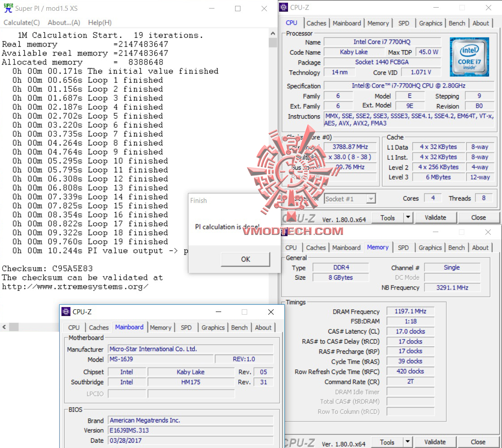The height and width of the screenshot is (448, 502).
Task: Click the Super PI app icon in title bar
Action: 9,8
